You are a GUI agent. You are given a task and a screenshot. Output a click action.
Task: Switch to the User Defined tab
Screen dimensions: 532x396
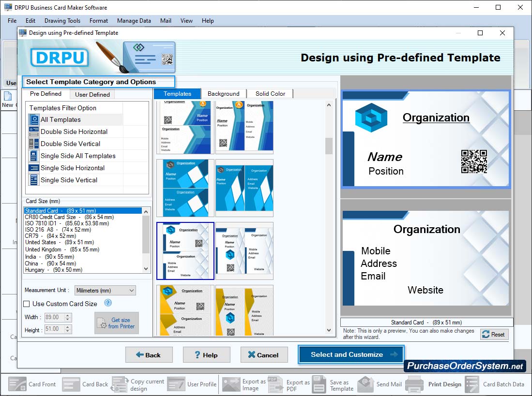[x=92, y=94]
